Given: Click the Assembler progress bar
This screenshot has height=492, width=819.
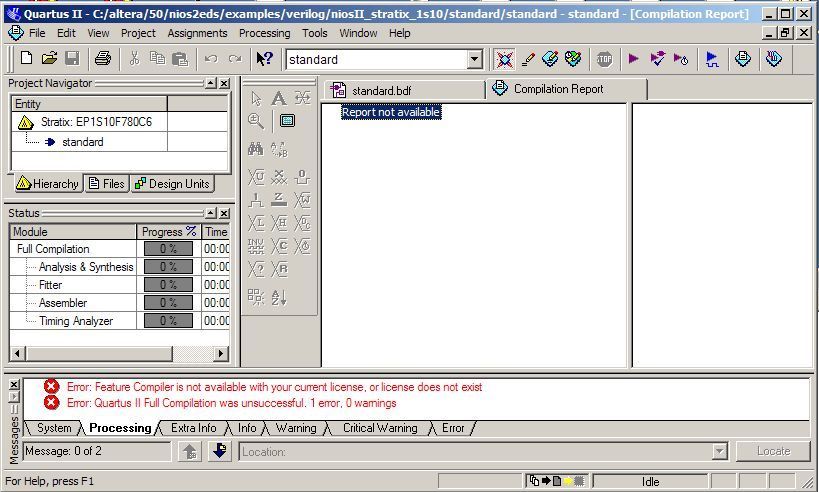Looking at the screenshot, I should pos(168,303).
